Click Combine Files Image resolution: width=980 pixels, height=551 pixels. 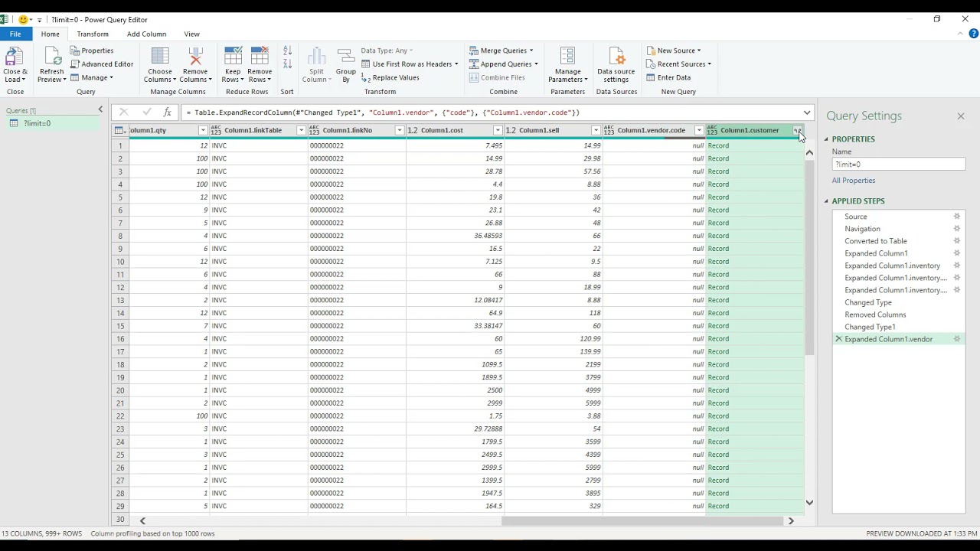[497, 77]
